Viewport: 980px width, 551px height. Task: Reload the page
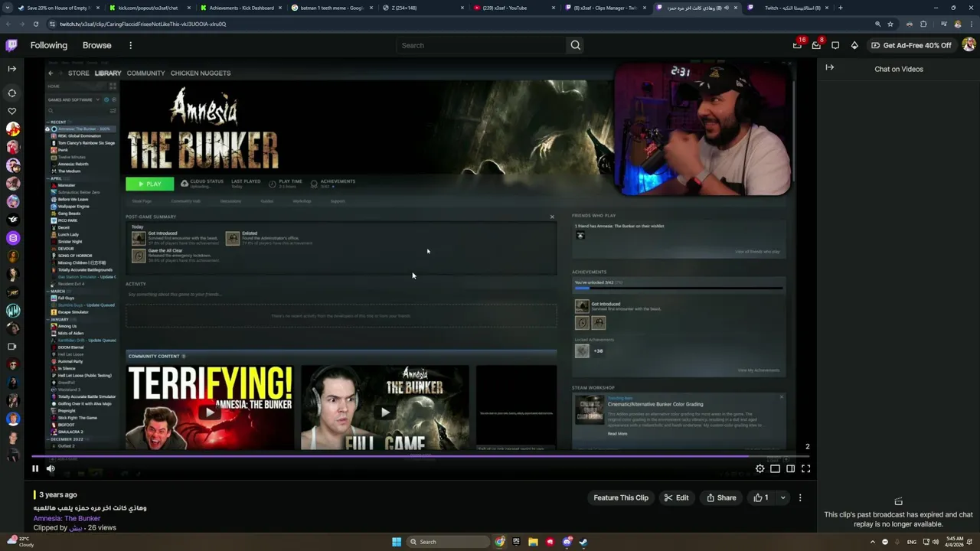click(35, 24)
